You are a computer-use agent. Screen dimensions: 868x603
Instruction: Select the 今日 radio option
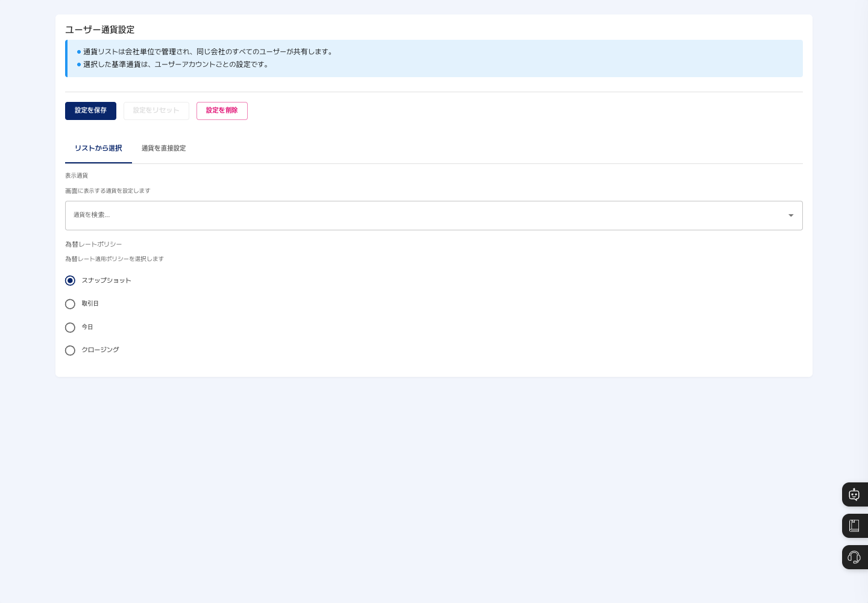click(x=71, y=327)
